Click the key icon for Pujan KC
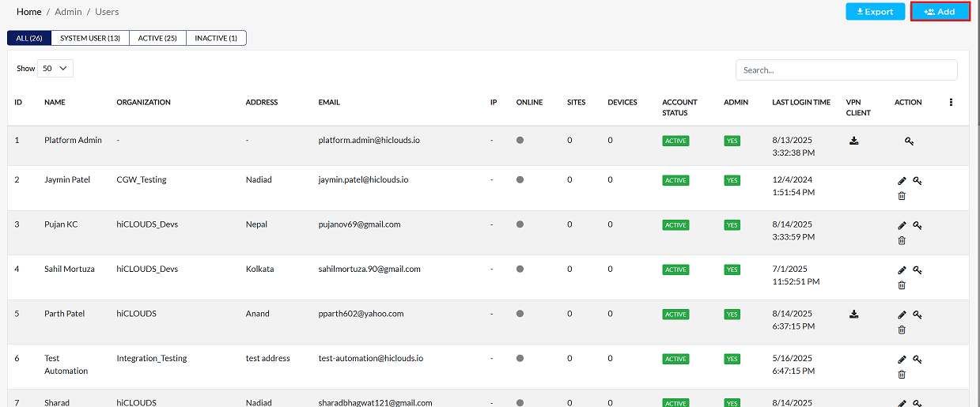 [918, 225]
